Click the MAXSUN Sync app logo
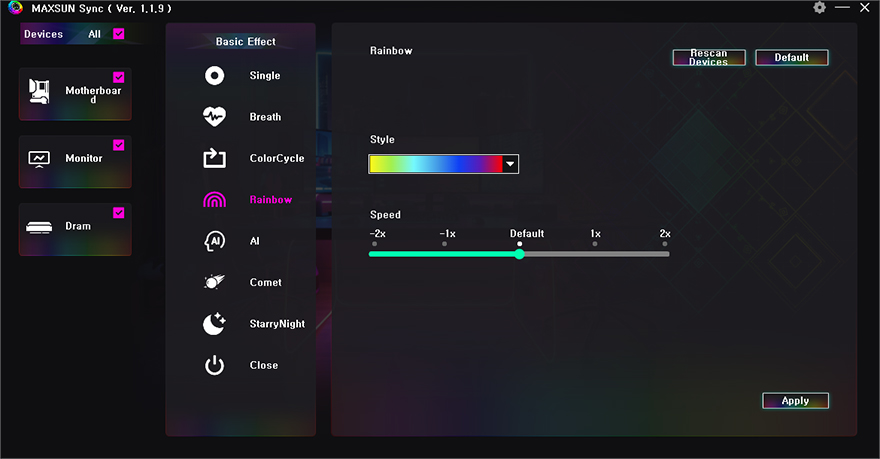This screenshot has height=459, width=880. click(x=15, y=8)
